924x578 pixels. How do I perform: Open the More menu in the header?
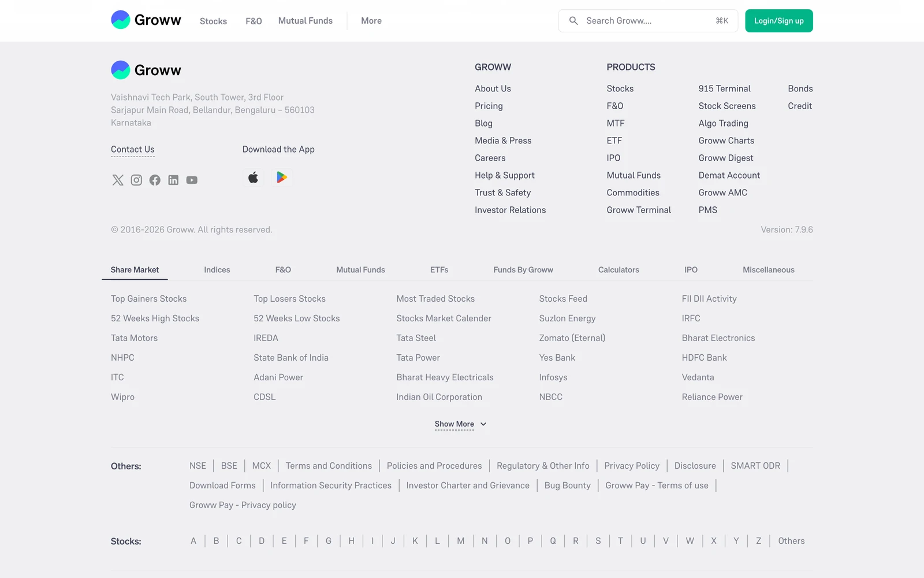pos(371,21)
